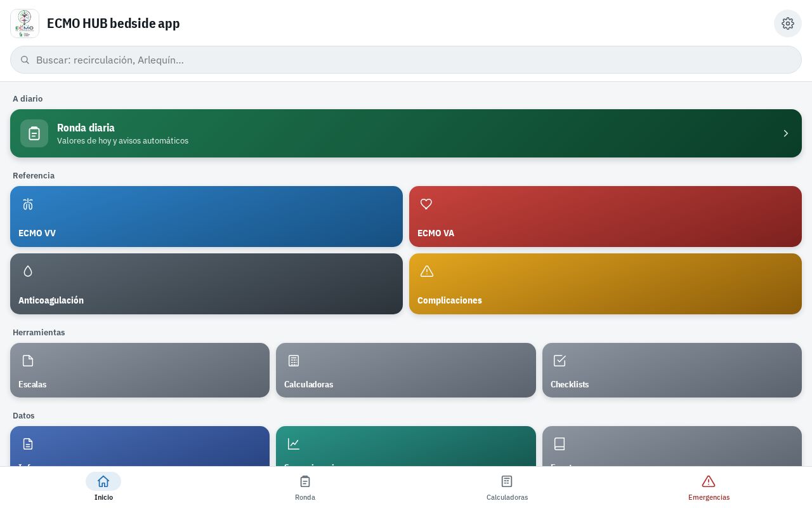Switch to the Ronda bottom tab
This screenshot has width=812, height=508.
point(305,487)
